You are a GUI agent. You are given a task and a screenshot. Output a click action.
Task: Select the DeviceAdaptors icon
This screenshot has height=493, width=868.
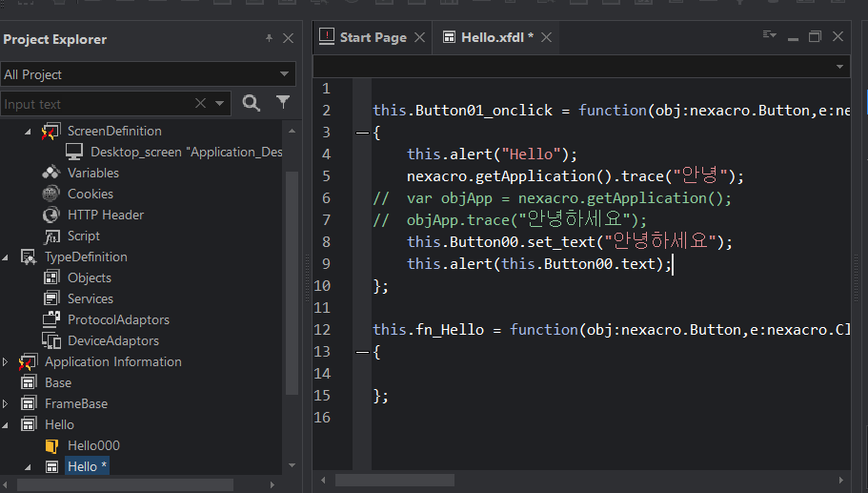tap(51, 340)
